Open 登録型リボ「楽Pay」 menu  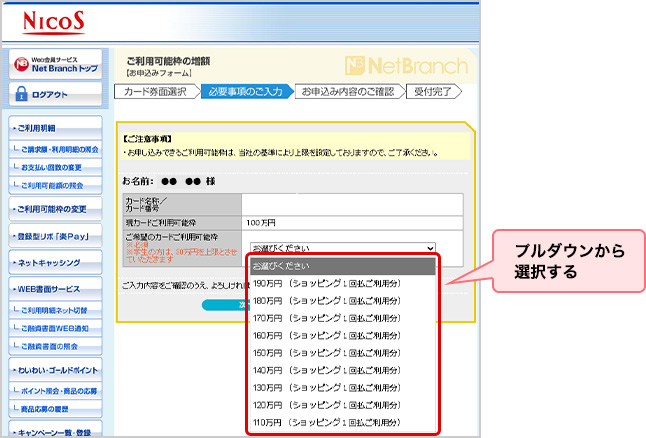56,236
